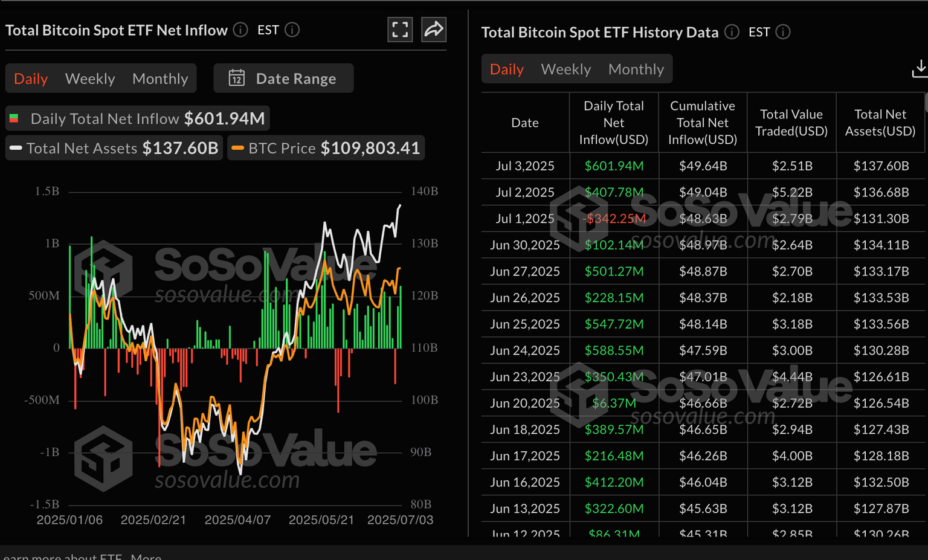Screen dimensions: 928x560
Task: Click $136.68B net assets cell
Action: pyautogui.click(x=881, y=192)
